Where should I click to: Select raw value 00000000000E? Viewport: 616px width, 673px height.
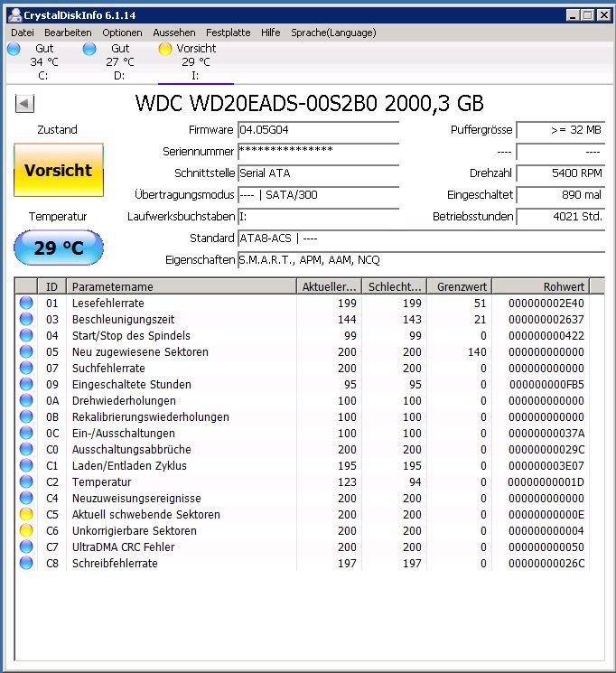pos(546,515)
